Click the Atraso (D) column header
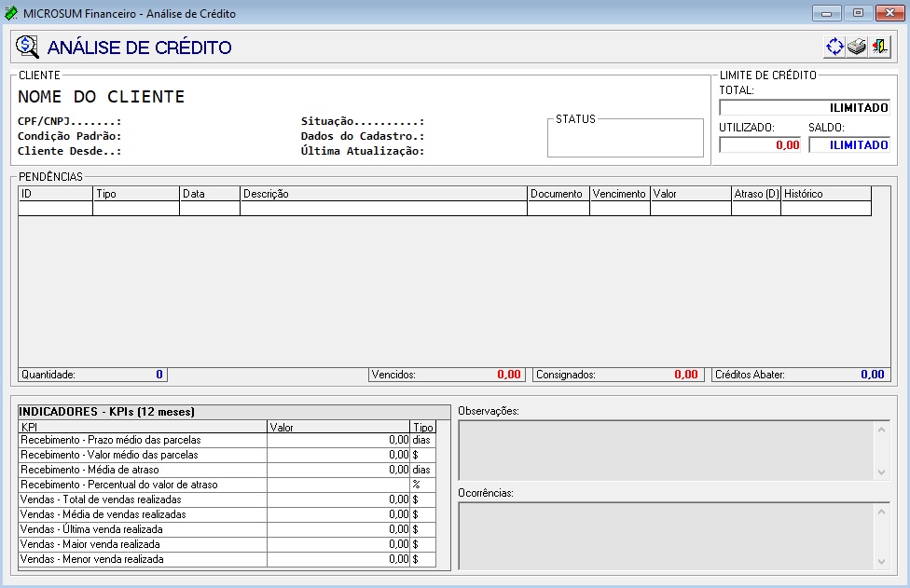Image resolution: width=910 pixels, height=588 pixels. [x=756, y=194]
